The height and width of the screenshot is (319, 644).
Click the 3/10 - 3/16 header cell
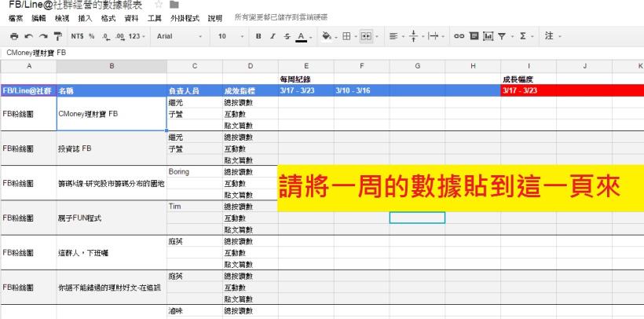[x=361, y=90]
